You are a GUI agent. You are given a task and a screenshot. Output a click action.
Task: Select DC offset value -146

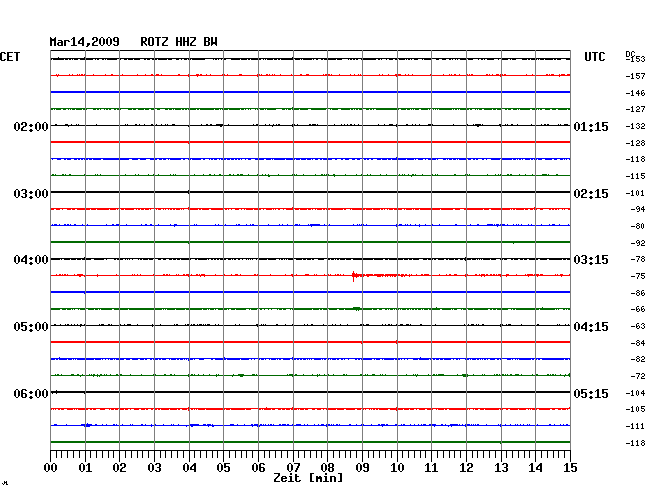[635, 93]
